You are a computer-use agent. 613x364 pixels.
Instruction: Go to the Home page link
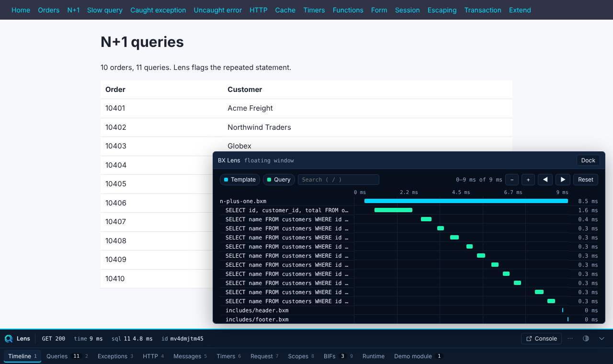[21, 10]
